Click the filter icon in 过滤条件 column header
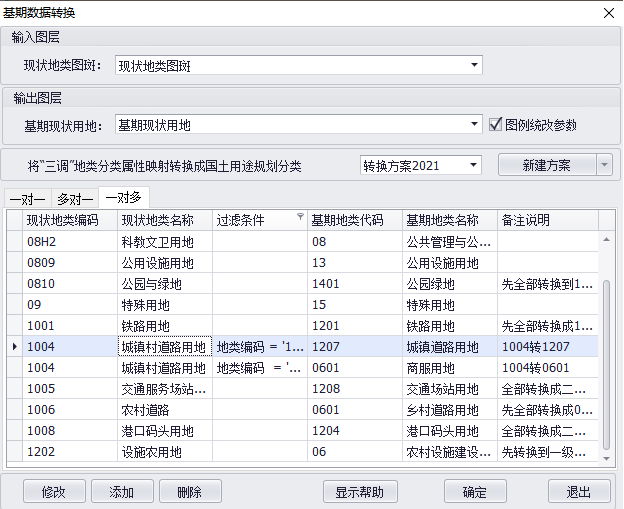 click(299, 217)
